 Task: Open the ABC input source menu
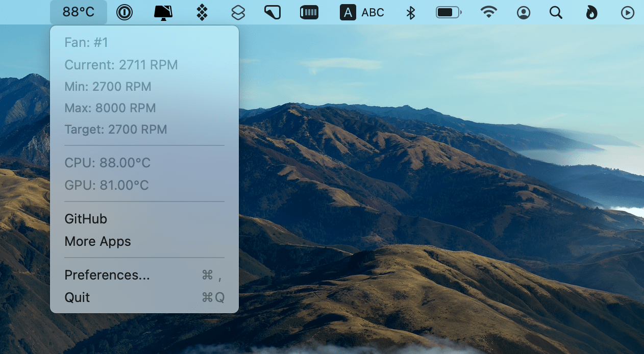tap(362, 12)
